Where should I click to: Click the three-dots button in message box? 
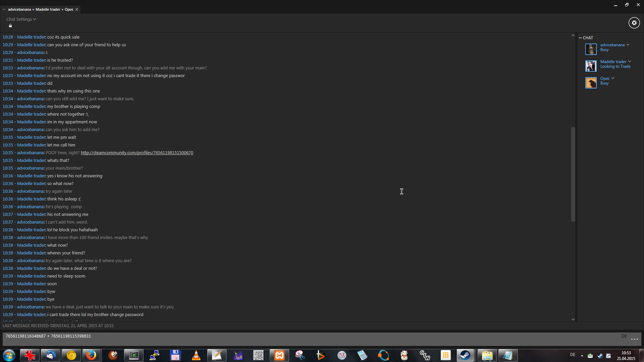tap(634, 339)
